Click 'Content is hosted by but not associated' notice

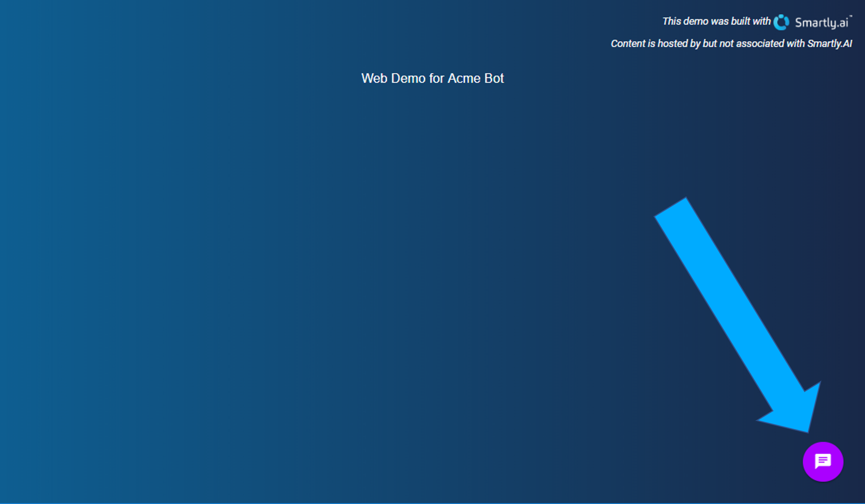[731, 44]
